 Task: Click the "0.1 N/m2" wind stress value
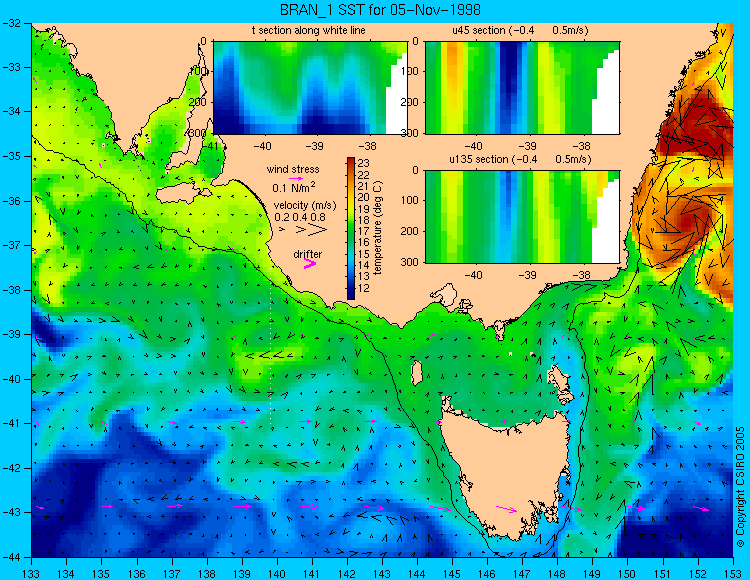coord(294,187)
